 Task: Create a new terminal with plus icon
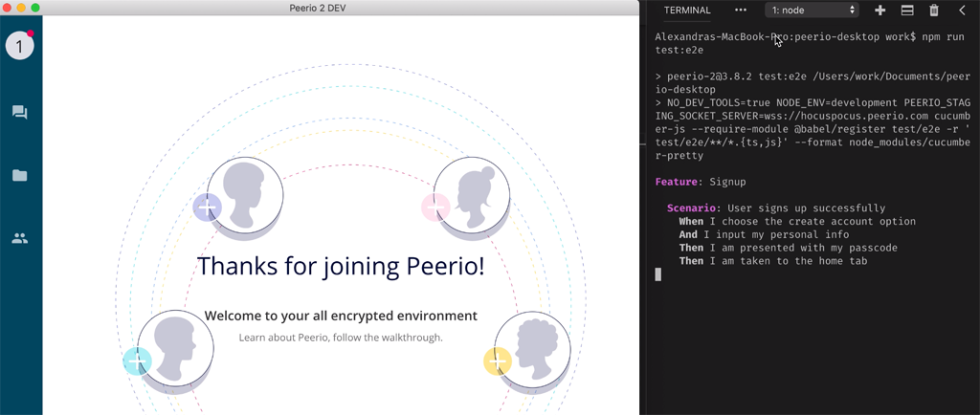[x=880, y=10]
